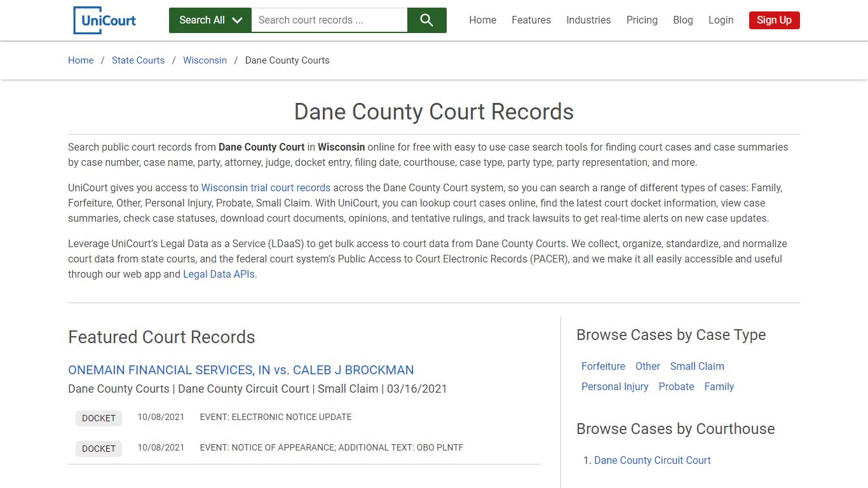This screenshot has width=868, height=488.
Task: Browse Family case type
Action: [x=719, y=387]
